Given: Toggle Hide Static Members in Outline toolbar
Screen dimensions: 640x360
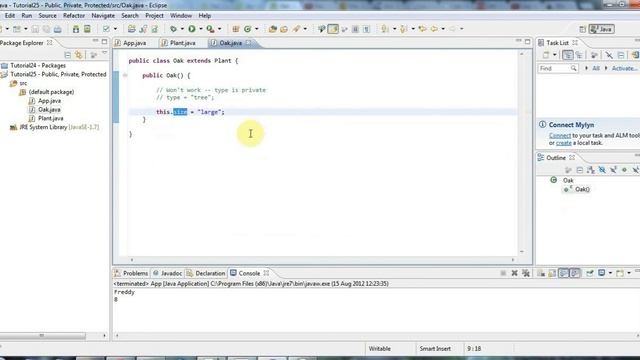Looking at the screenshot, I should (x=613, y=170).
